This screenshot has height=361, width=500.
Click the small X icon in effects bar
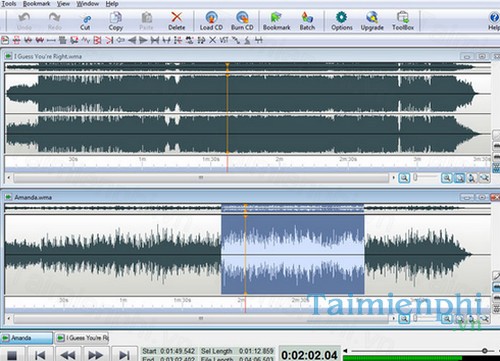click(213, 40)
